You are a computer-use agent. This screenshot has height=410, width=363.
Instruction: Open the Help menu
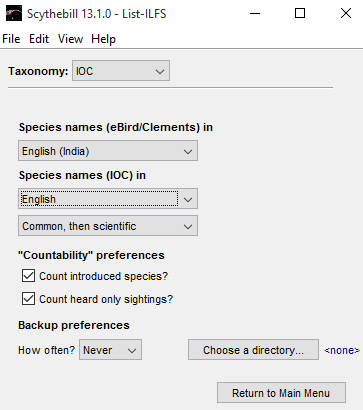(x=103, y=39)
